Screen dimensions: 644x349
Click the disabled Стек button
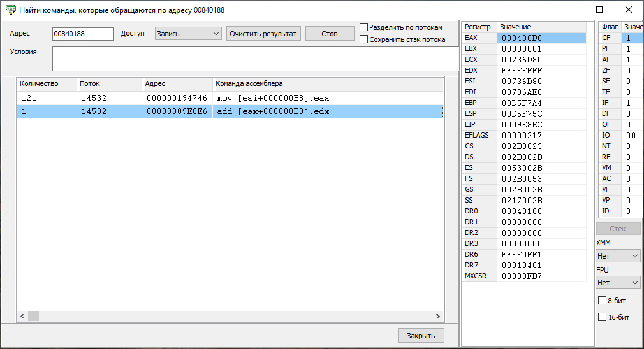pyautogui.click(x=618, y=229)
